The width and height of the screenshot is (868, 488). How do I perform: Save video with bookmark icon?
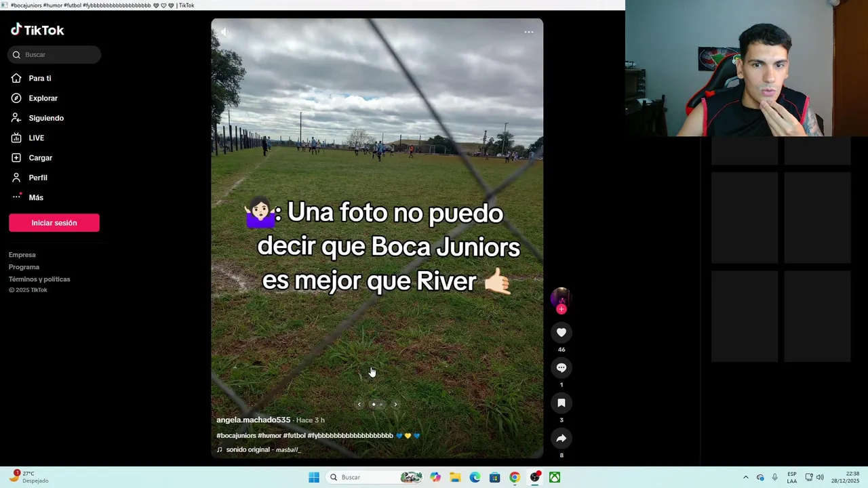561,403
